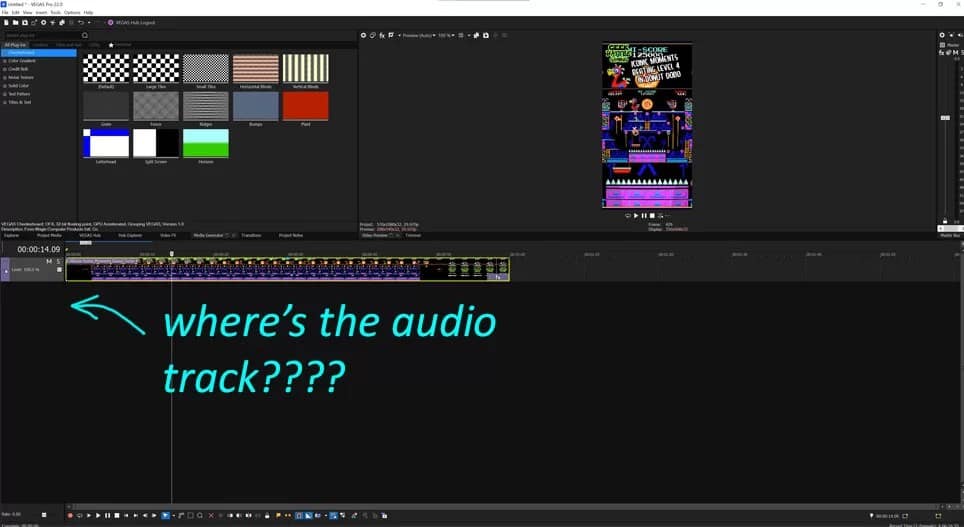Save the project using the toolbar disk icon
This screenshot has width=964, height=527.
click(x=25, y=23)
